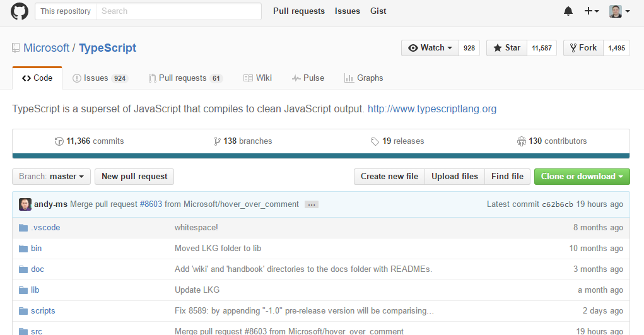Click the andy-ms avatar thumbnail
644x335 pixels.
tap(25, 204)
